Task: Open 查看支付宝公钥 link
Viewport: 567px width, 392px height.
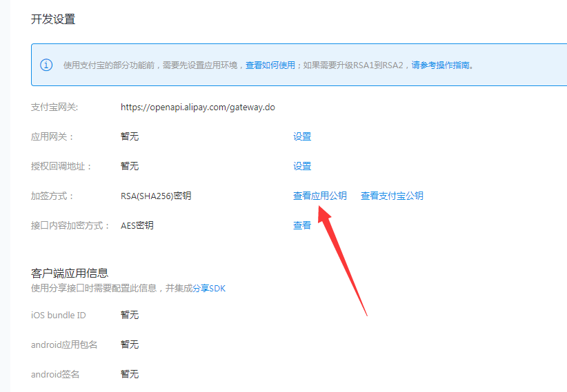Action: click(x=392, y=196)
